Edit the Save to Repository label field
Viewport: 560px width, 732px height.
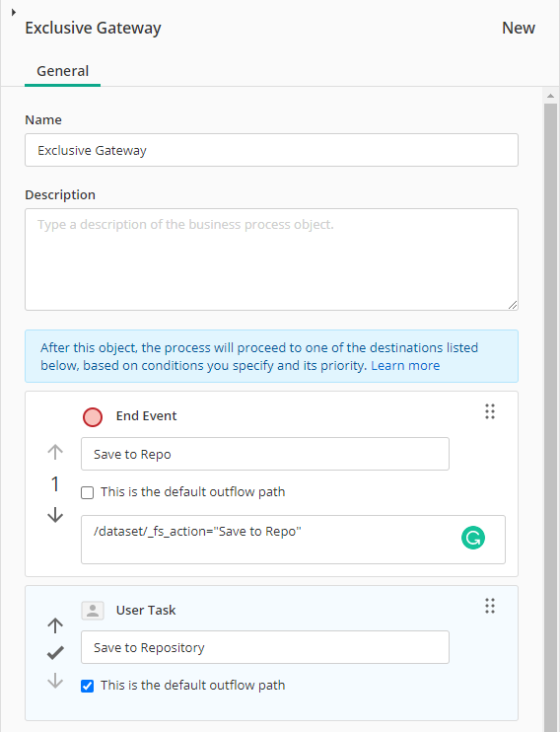[265, 647]
